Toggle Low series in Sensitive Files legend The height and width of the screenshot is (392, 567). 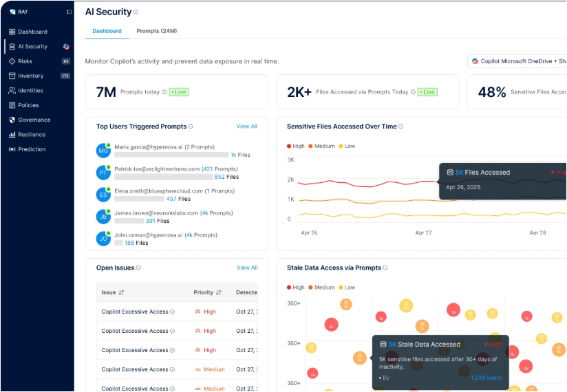click(347, 146)
